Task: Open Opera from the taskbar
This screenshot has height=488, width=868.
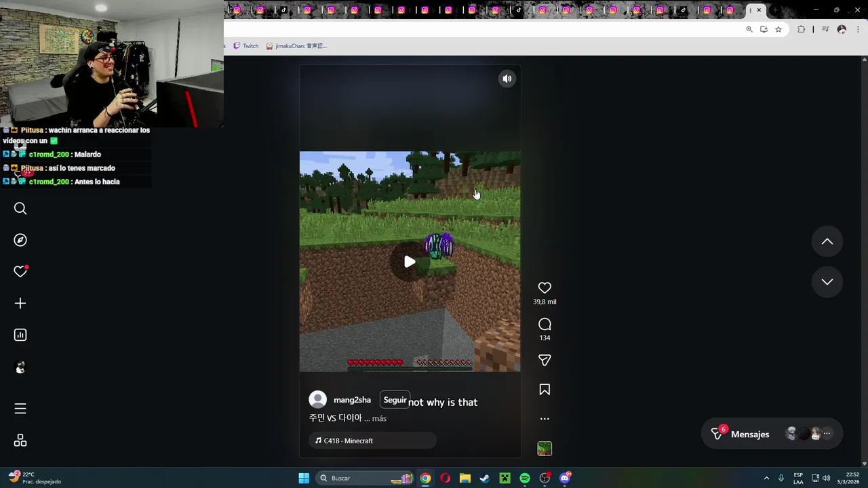Action: coord(445,478)
